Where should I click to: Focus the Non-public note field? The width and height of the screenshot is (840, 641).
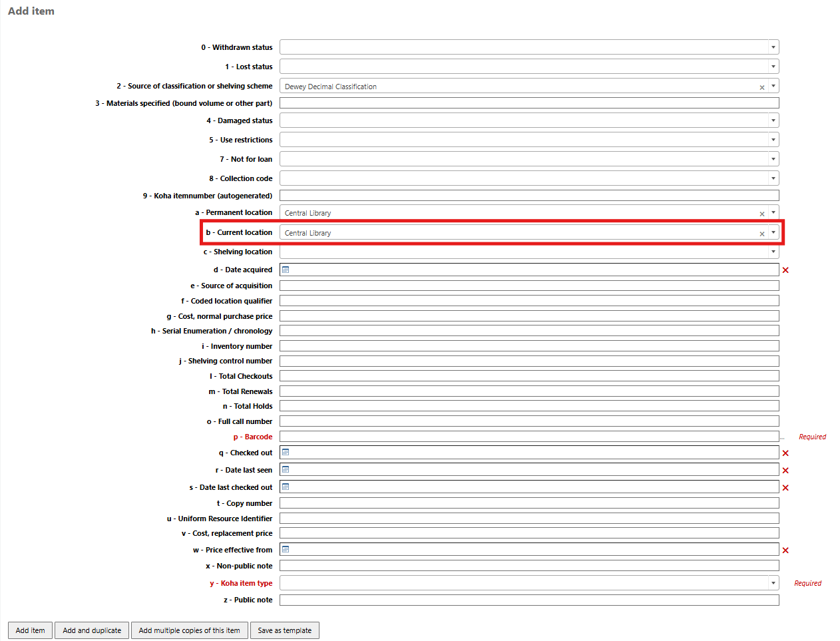(529, 566)
